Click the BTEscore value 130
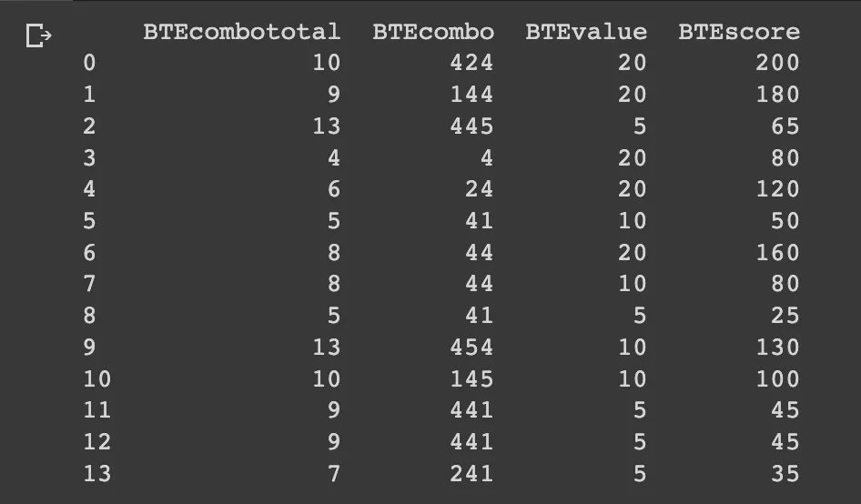Viewport: 861px width, 504px height. (x=777, y=347)
